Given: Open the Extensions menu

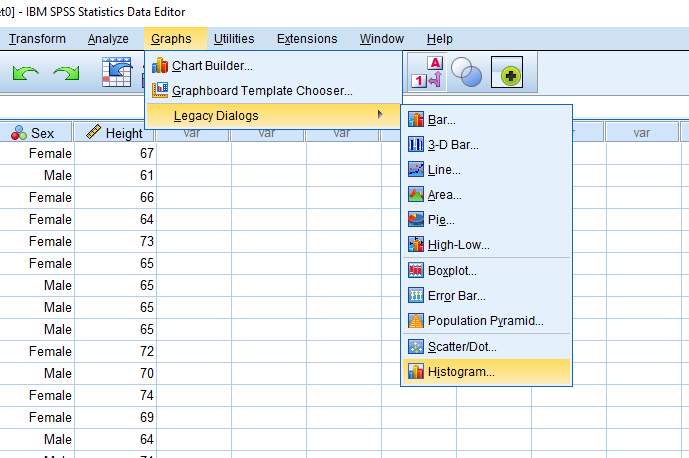Looking at the screenshot, I should [x=307, y=39].
